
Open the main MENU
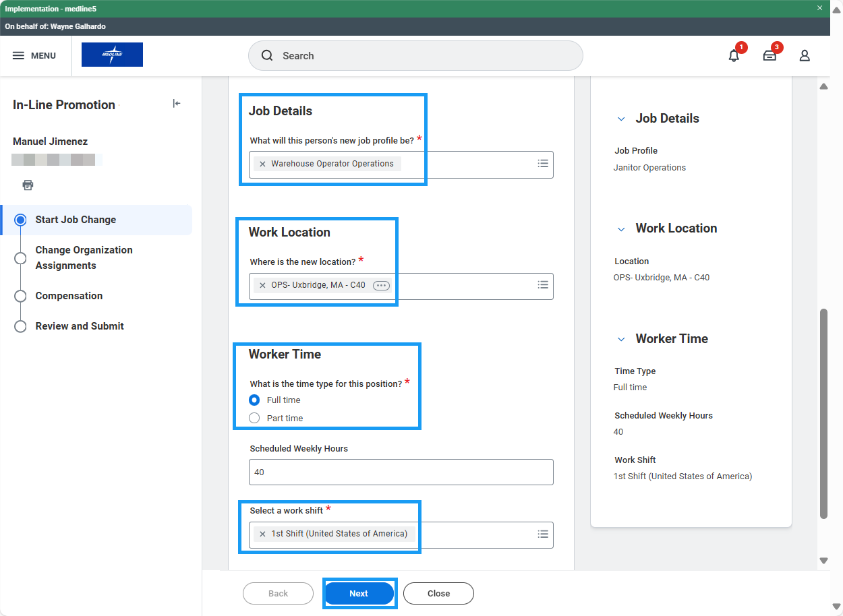click(34, 56)
